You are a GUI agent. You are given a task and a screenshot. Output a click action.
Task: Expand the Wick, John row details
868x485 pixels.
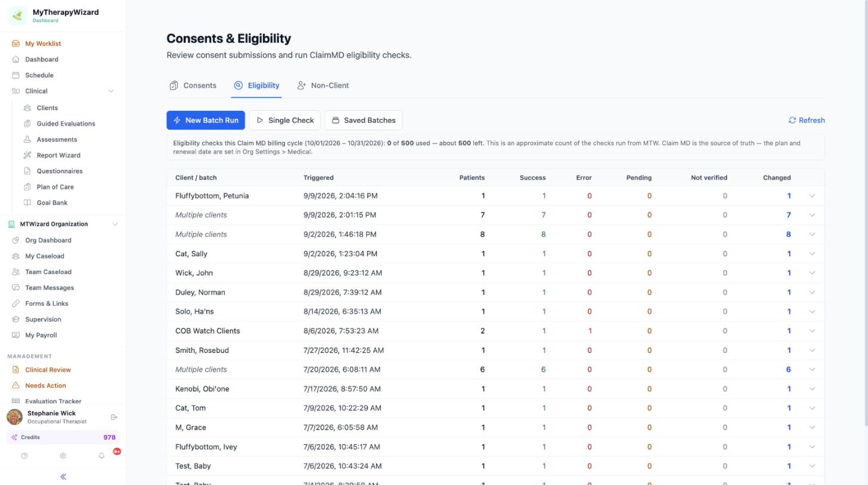(812, 273)
